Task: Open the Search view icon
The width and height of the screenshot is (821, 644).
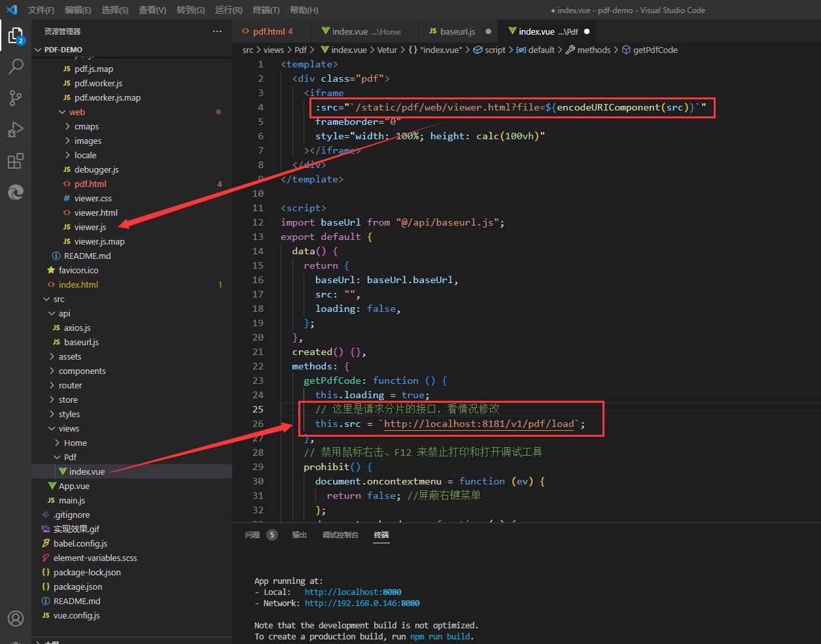Action: point(16,67)
